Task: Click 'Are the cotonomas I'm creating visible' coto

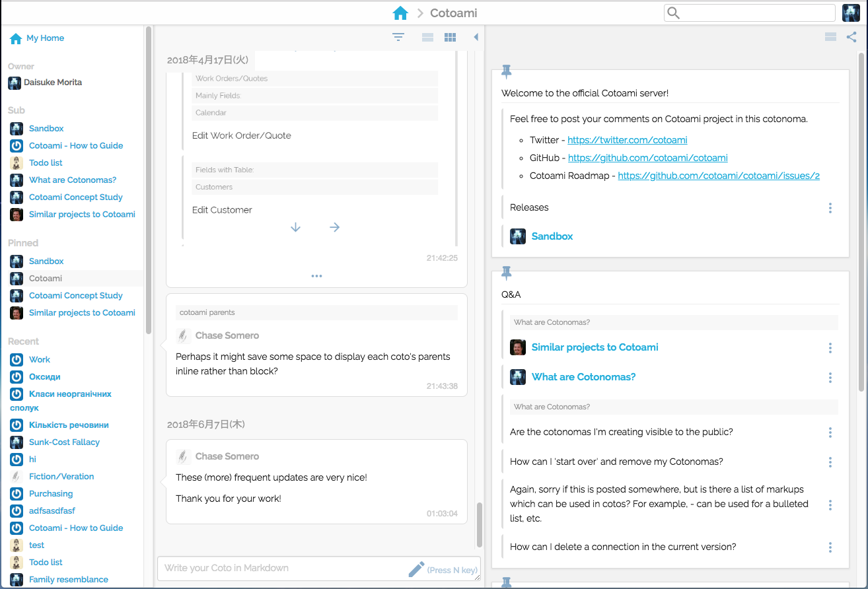Action: [622, 432]
